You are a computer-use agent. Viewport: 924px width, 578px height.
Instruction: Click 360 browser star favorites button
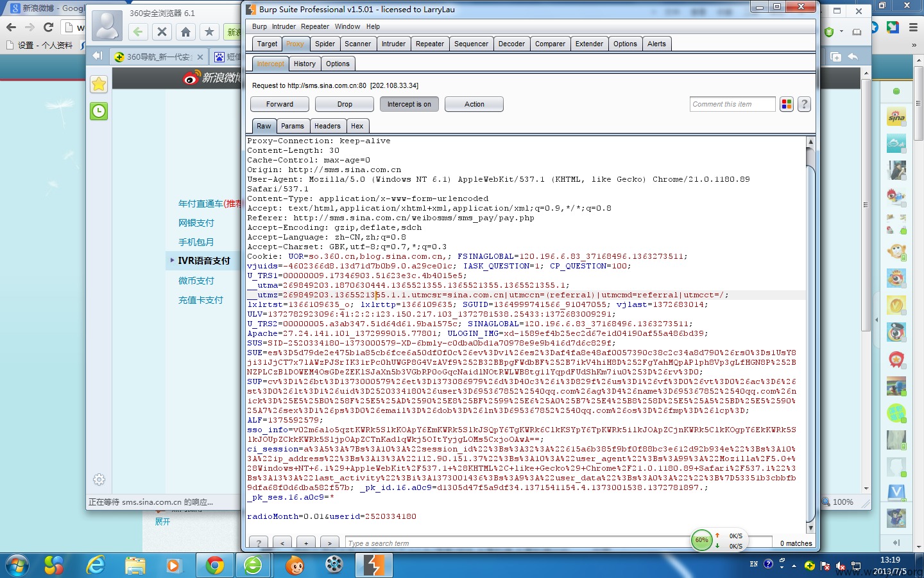point(209,31)
